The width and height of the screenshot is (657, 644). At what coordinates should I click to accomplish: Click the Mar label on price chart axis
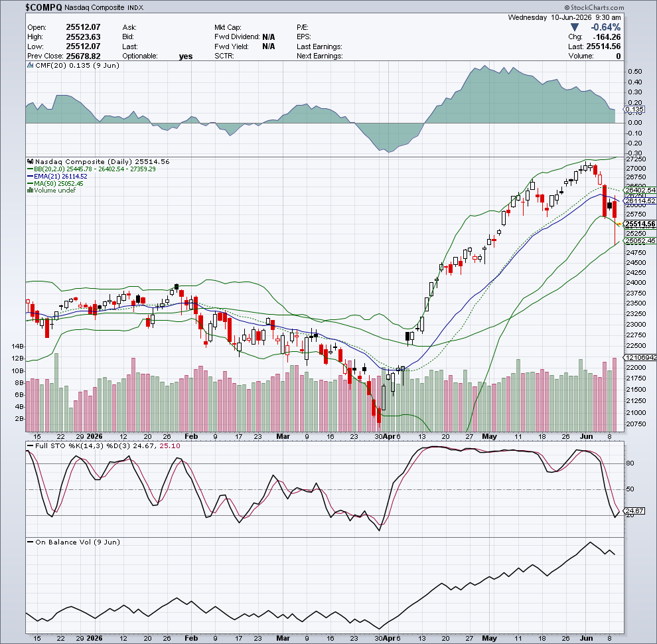(x=283, y=436)
